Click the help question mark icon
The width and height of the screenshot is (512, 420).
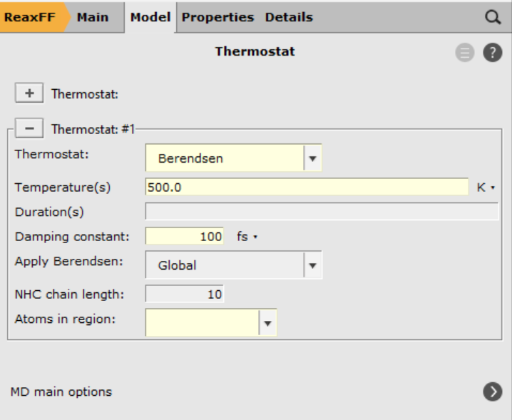click(x=493, y=52)
